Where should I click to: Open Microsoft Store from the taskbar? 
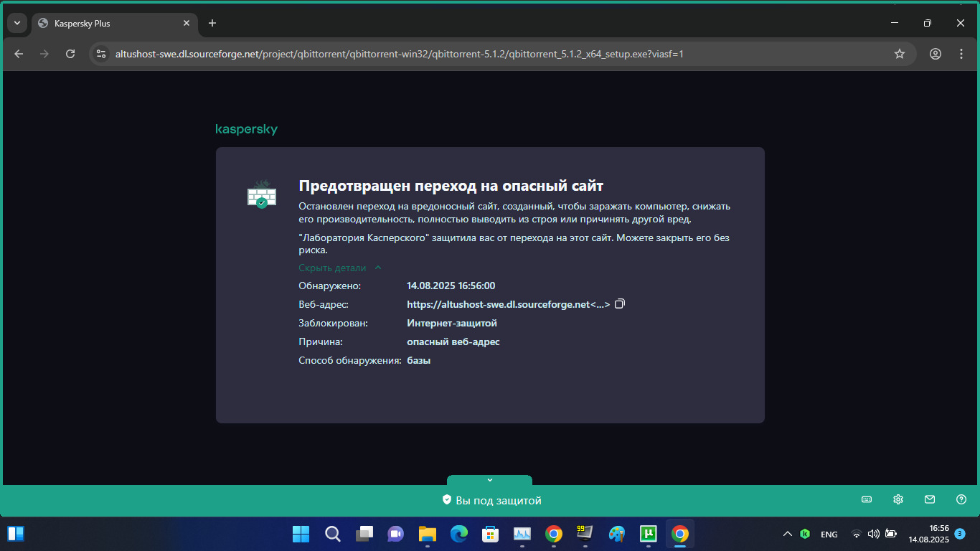click(x=491, y=534)
